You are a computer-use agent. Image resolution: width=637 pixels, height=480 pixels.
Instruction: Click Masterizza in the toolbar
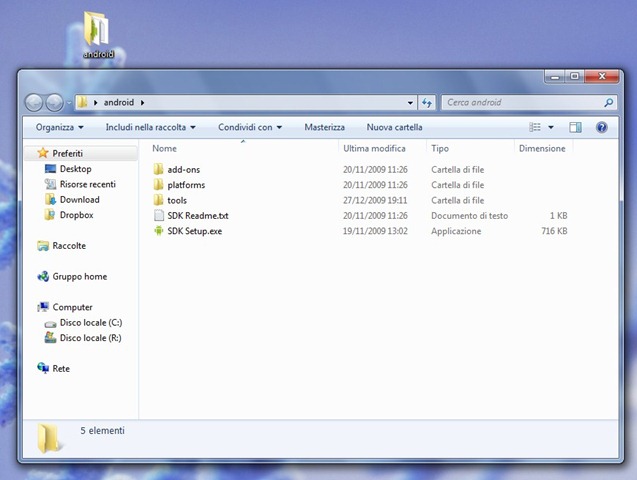point(324,128)
